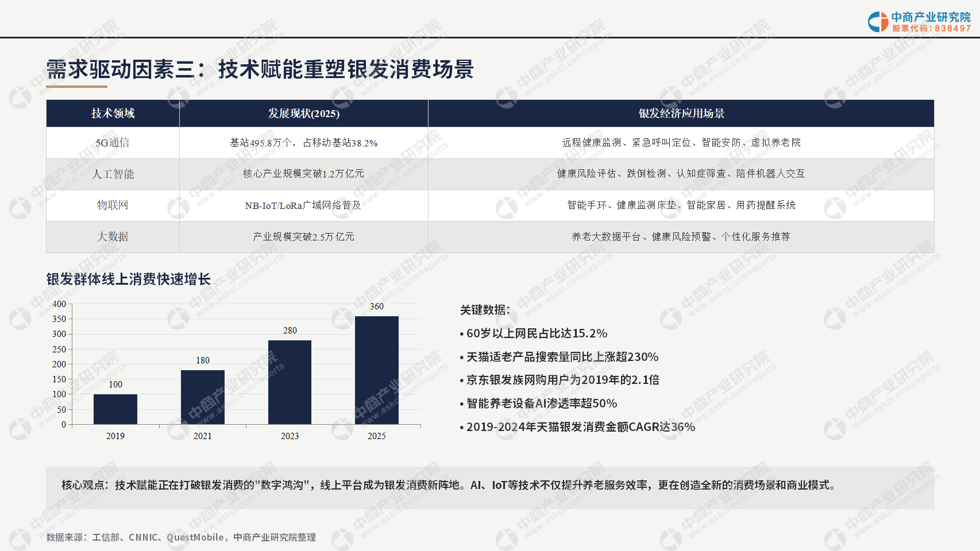The height and width of the screenshot is (551, 980).
Task: Click the 发展现状(2025) column header
Action: click(x=304, y=114)
